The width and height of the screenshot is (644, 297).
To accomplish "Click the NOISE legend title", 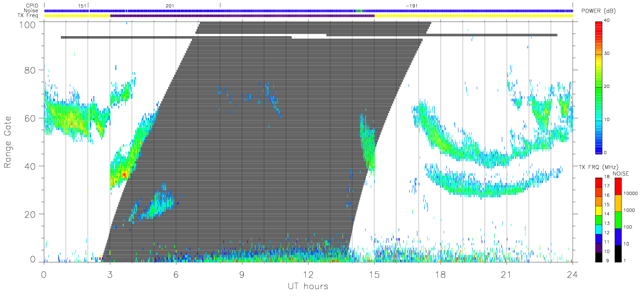I will [621, 173].
